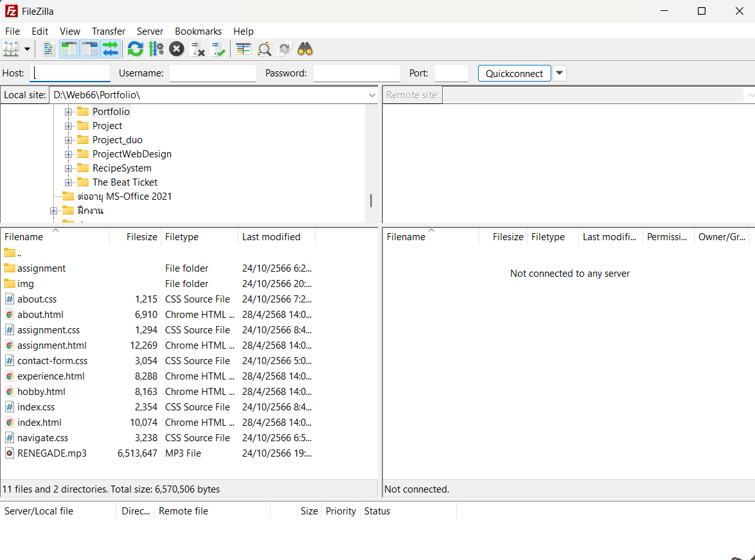Sort local files by Last modified
Viewport: 755px width, 560px height.
[x=271, y=237]
